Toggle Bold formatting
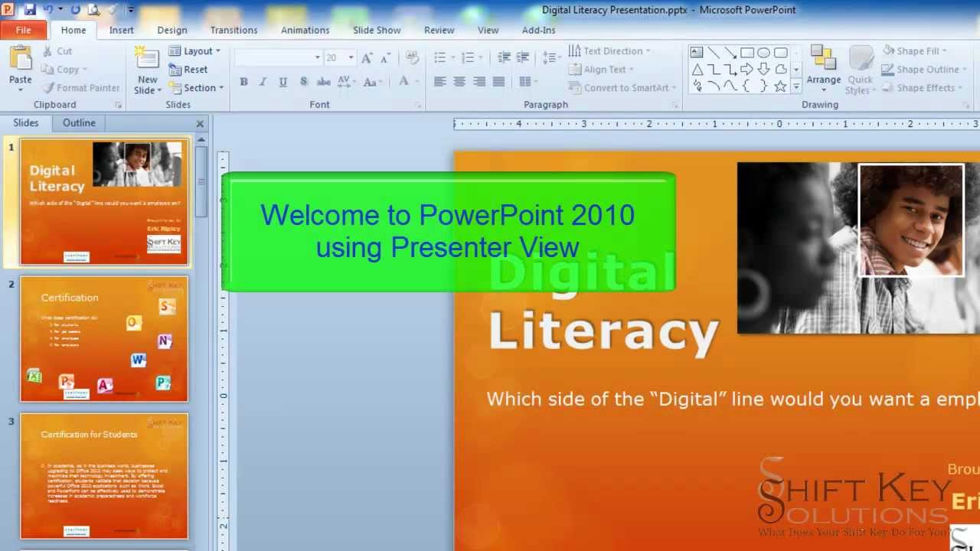This screenshot has width=980, height=551. (243, 82)
